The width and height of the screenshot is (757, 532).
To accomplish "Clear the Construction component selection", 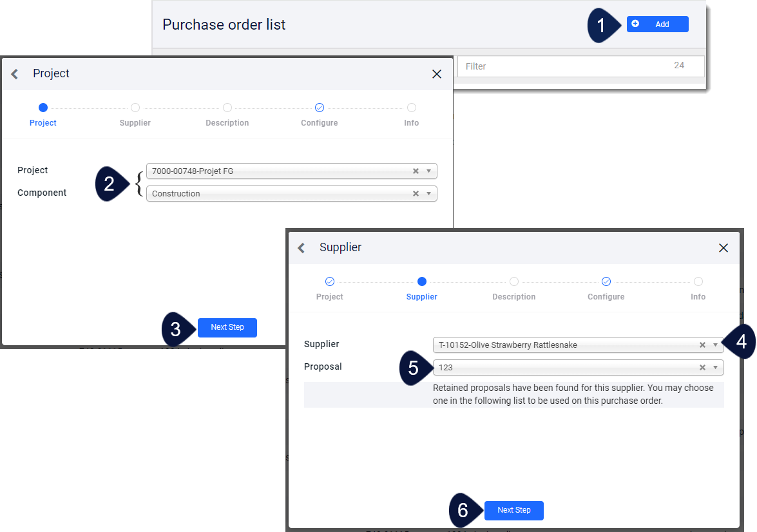I will [416, 194].
